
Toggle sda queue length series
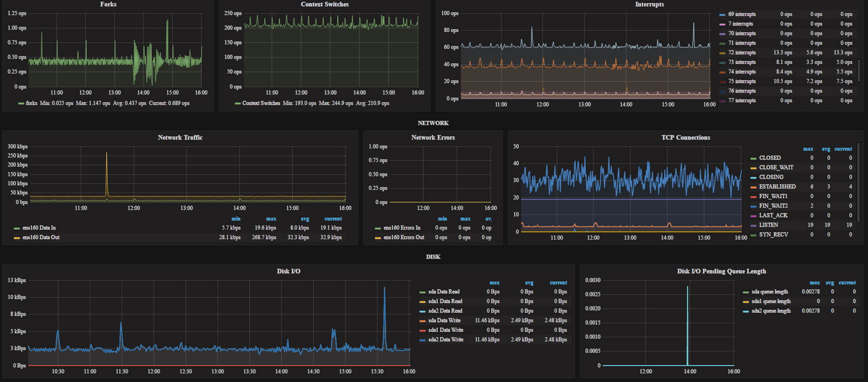pos(770,292)
